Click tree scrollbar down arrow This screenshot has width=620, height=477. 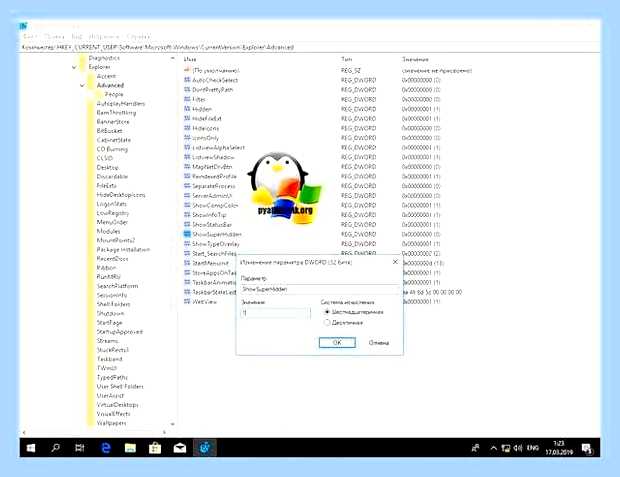(172, 424)
